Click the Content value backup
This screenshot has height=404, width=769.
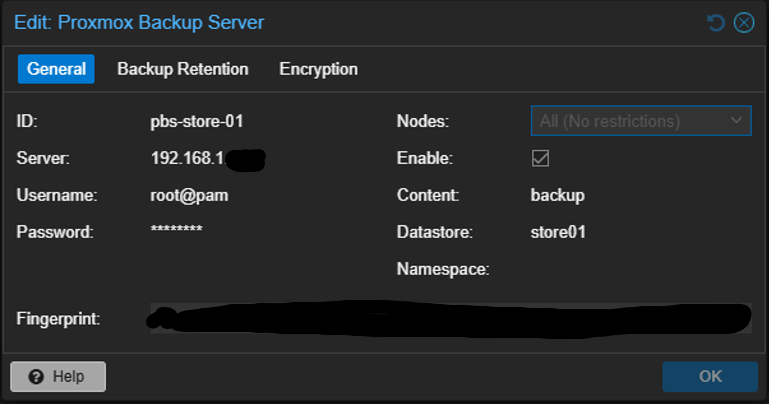[557, 195]
